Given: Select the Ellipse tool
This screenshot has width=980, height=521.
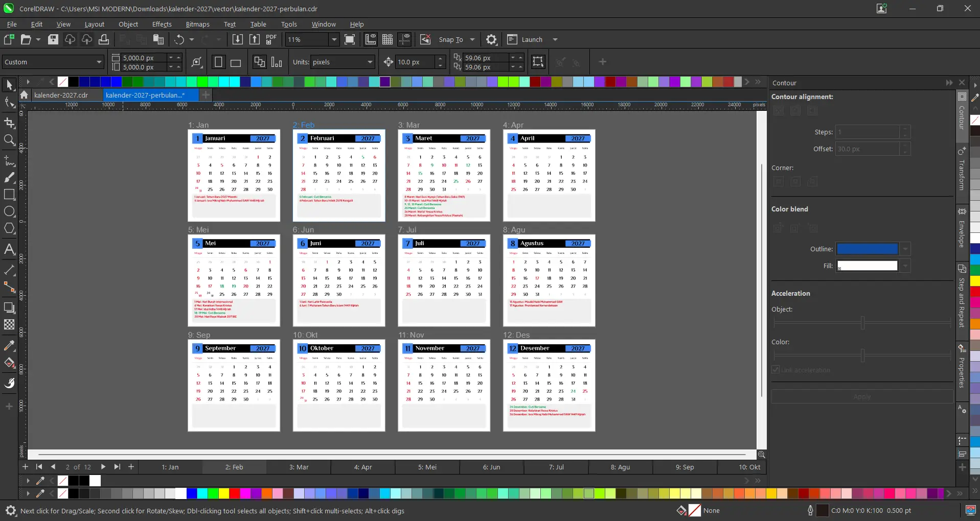Looking at the screenshot, I should [9, 211].
